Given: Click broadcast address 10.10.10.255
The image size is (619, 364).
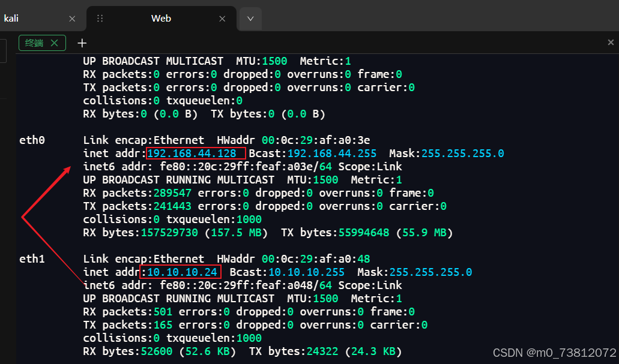Looking at the screenshot, I should click(x=306, y=272).
